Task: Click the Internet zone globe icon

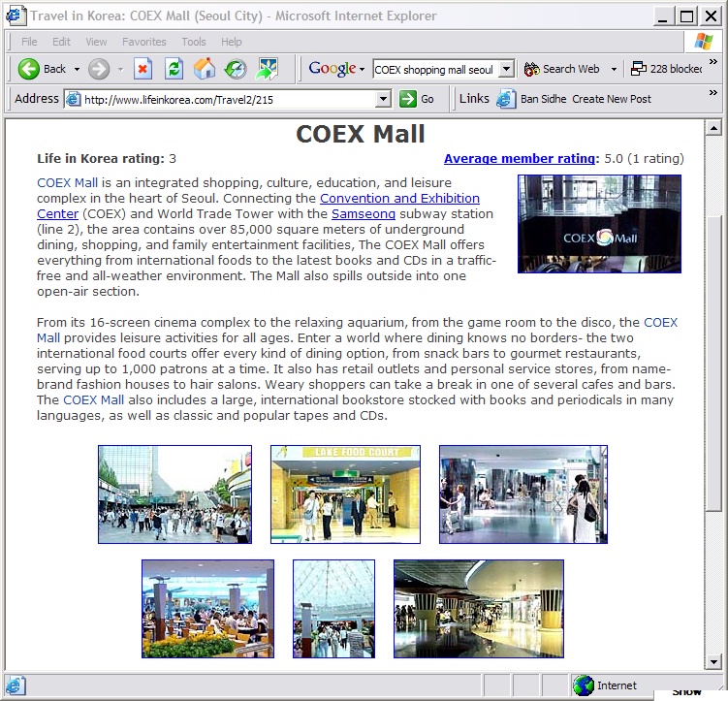Action: point(584,685)
